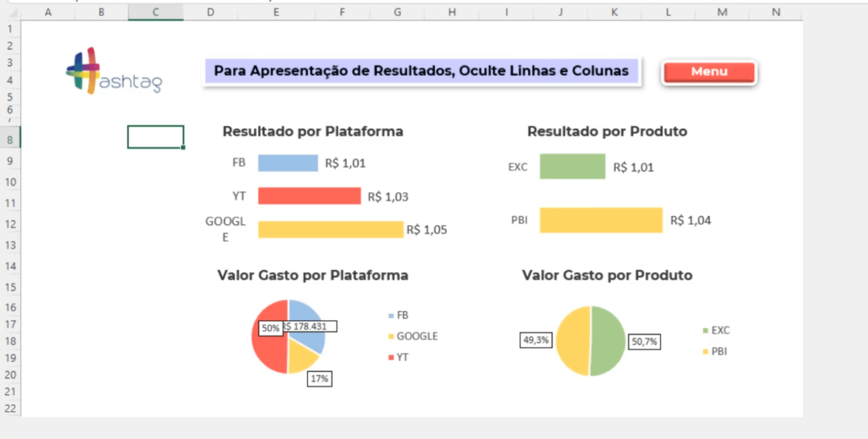Select column C header
Viewport: 868px width, 439px height.
point(155,12)
